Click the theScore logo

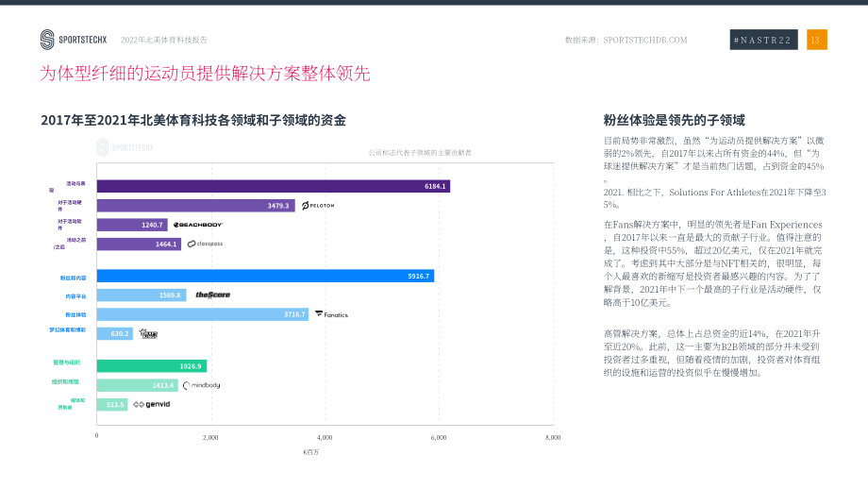tap(212, 295)
